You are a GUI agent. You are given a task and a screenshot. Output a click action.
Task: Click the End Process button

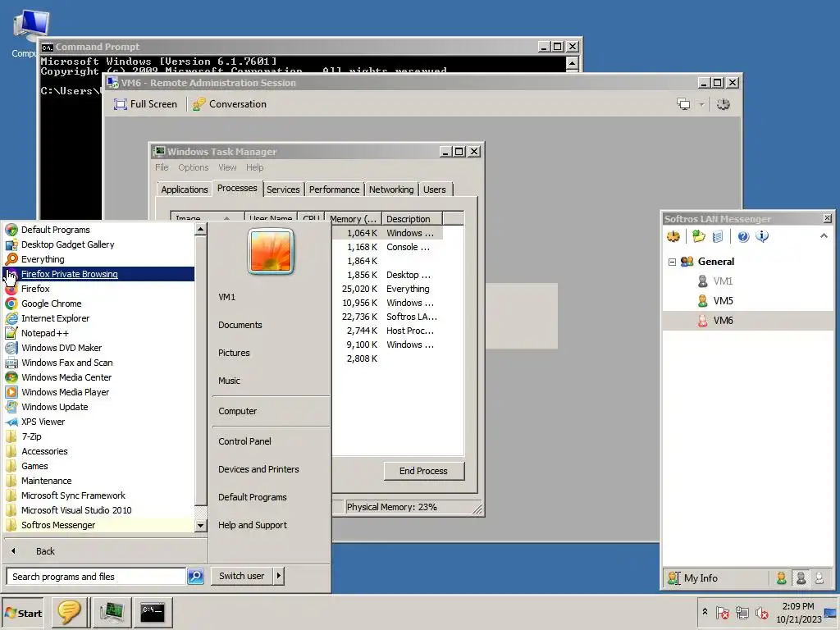[x=424, y=471]
